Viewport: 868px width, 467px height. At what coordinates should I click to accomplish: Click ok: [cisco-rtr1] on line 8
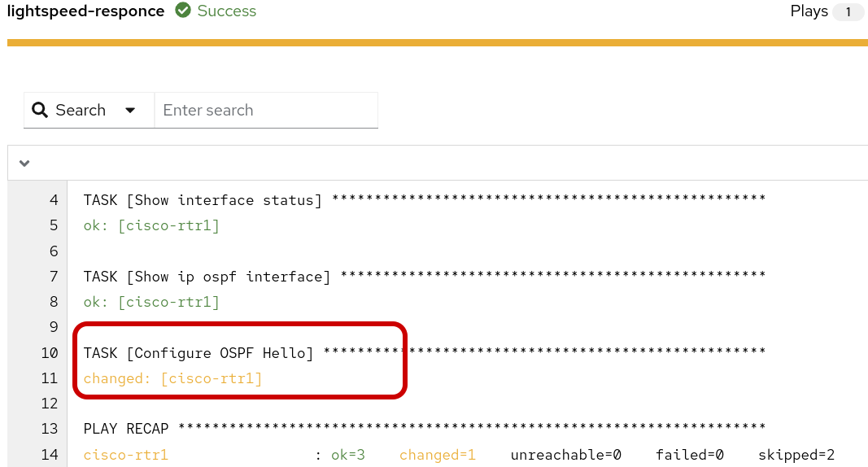click(x=151, y=302)
